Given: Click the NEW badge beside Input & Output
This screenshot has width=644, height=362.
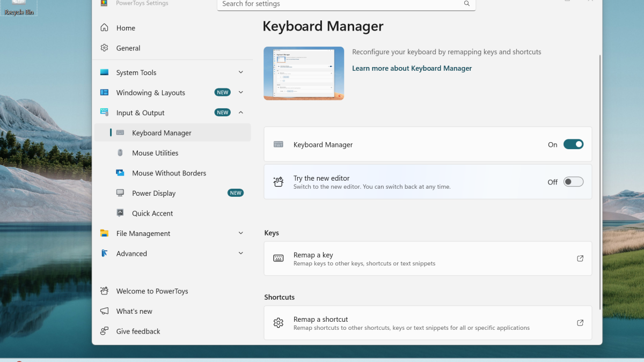Looking at the screenshot, I should click(223, 113).
